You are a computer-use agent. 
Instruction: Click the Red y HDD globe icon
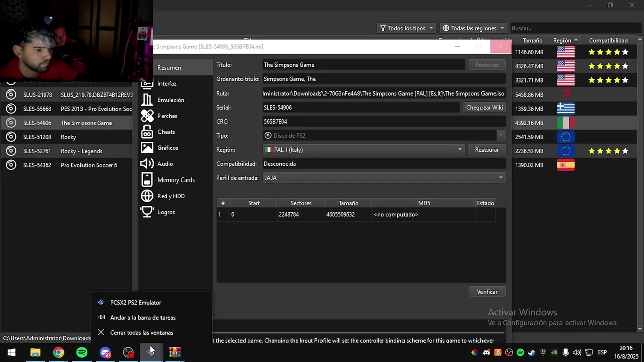[147, 196]
